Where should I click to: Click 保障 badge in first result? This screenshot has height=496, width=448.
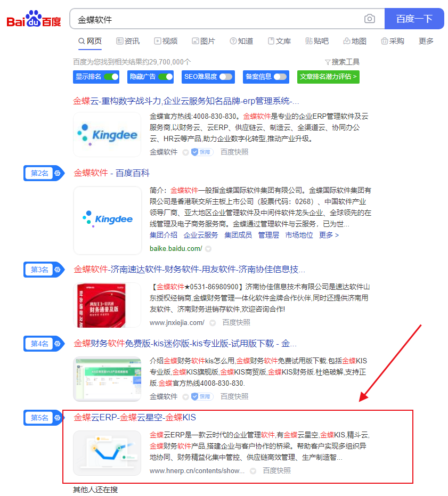(202, 152)
